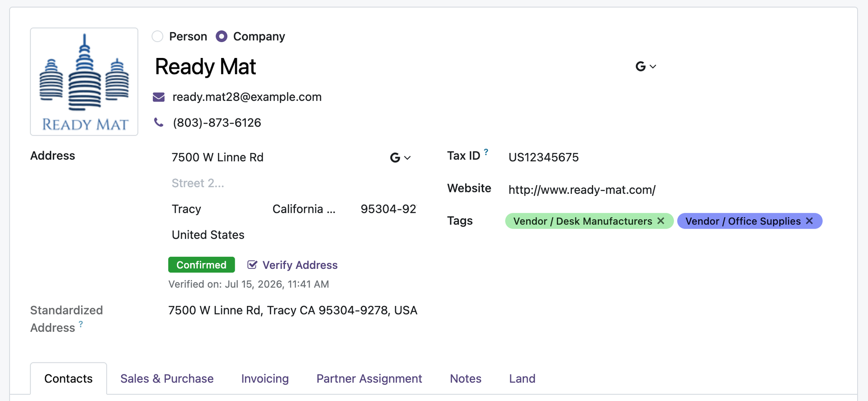Click the Tags field label
868x401 pixels.
[x=460, y=221]
